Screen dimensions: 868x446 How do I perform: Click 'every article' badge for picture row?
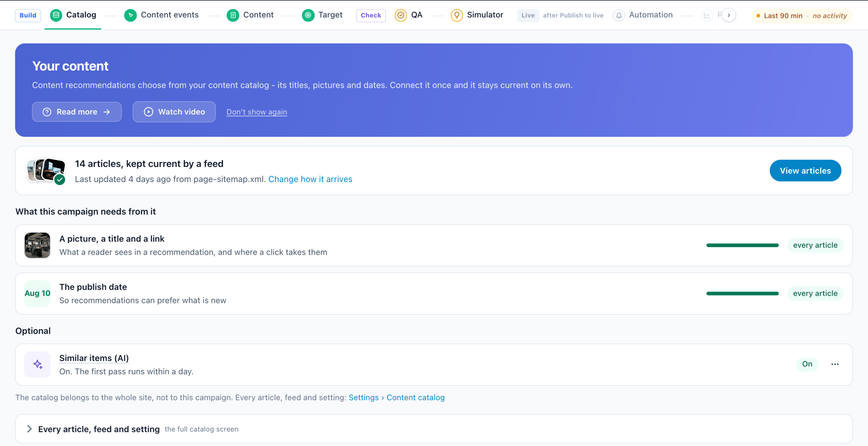pos(815,245)
